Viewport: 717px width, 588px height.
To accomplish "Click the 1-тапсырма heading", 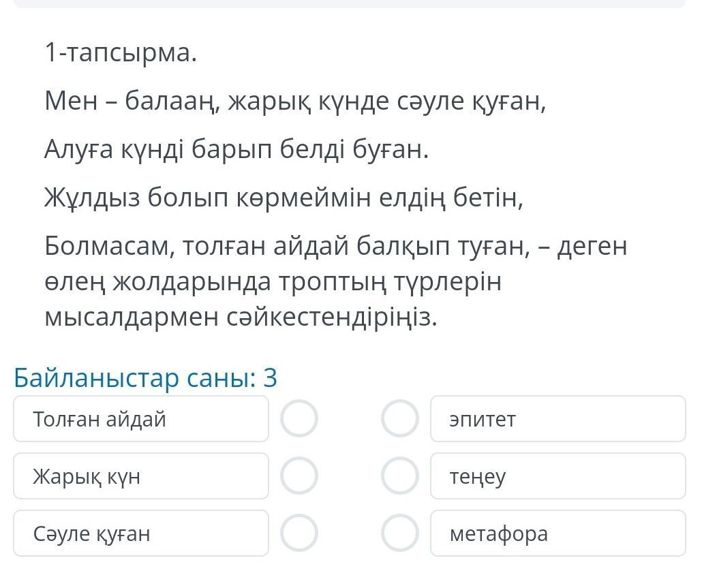I will pos(121,52).
